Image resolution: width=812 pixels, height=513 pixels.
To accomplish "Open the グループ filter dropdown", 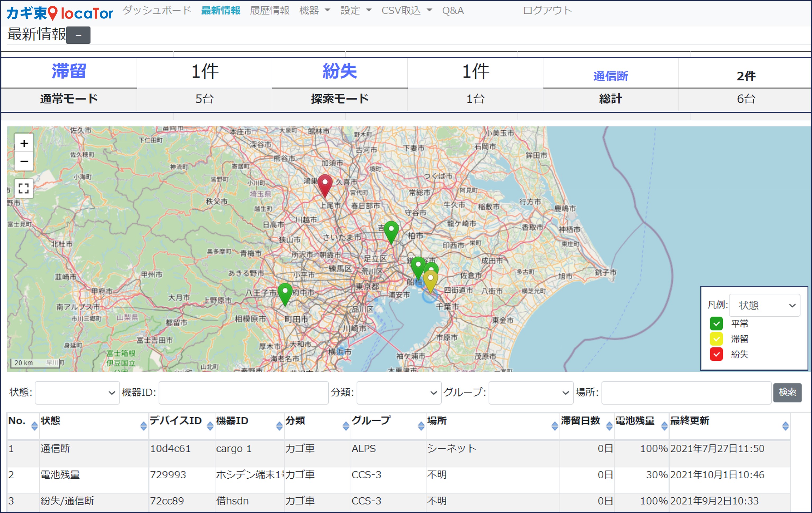I will (531, 393).
